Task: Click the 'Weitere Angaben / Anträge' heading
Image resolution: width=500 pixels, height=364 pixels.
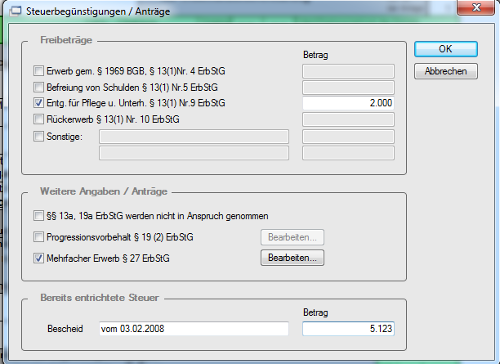Action: tap(104, 191)
